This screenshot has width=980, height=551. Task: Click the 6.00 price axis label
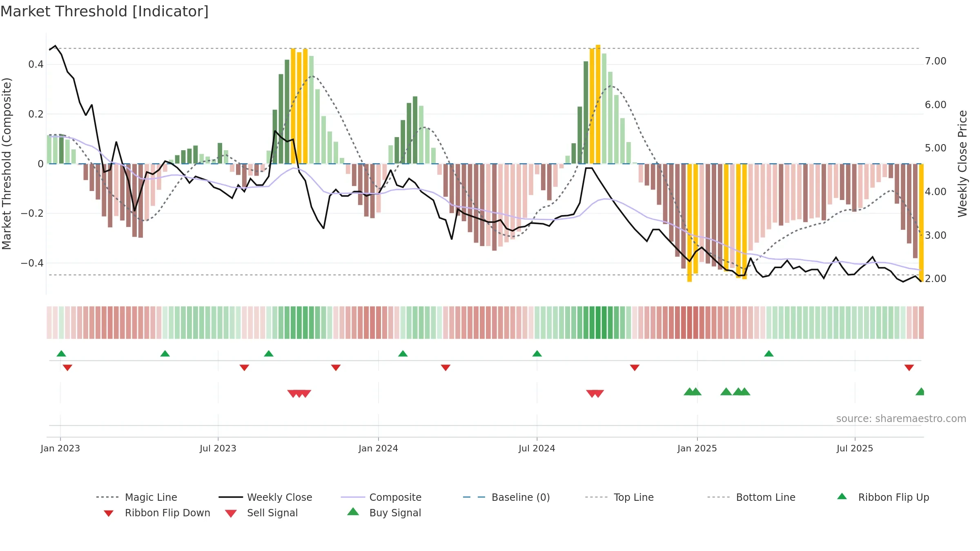point(935,105)
